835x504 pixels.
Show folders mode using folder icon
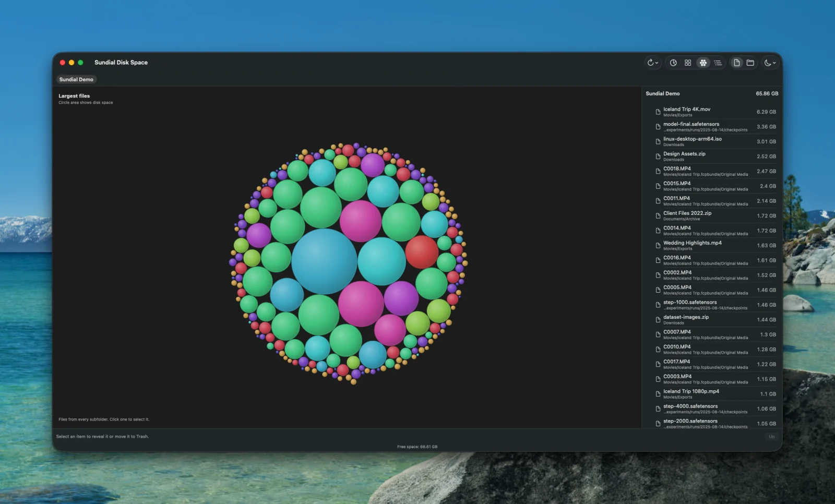pos(750,63)
